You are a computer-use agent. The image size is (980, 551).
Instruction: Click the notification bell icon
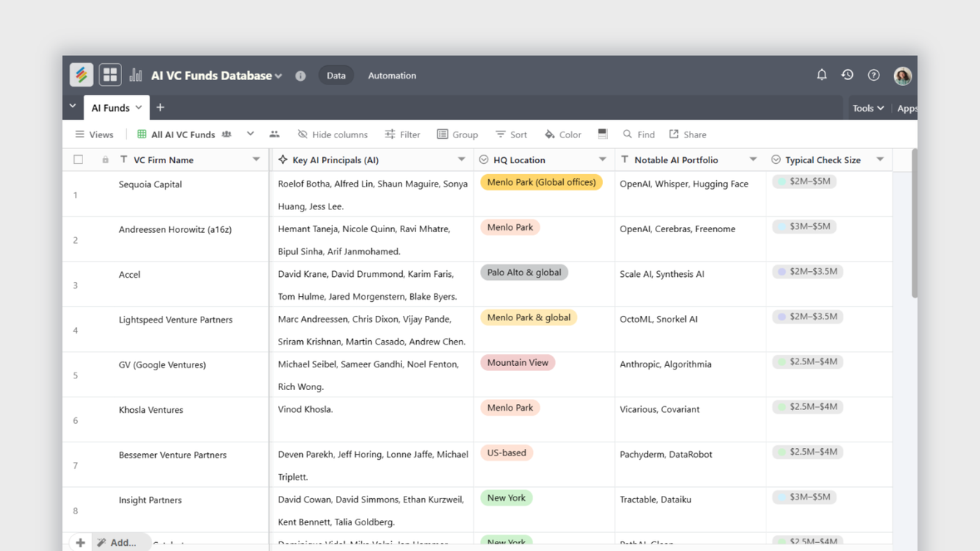(821, 74)
